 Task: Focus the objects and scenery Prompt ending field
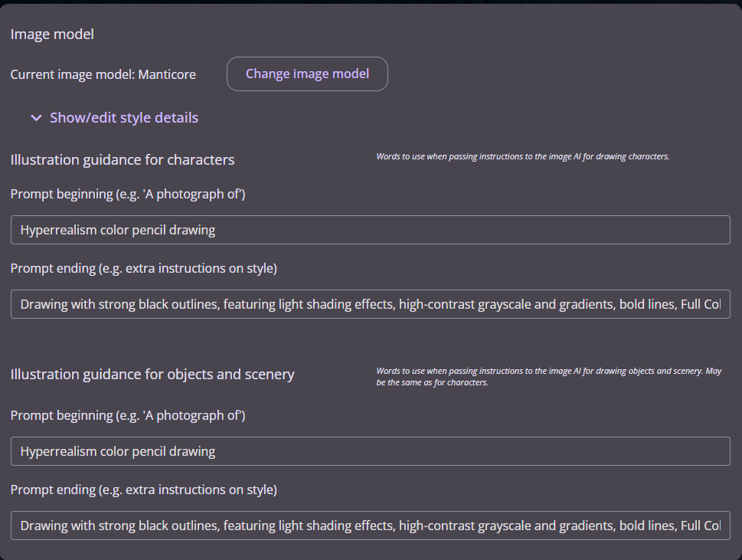370,526
